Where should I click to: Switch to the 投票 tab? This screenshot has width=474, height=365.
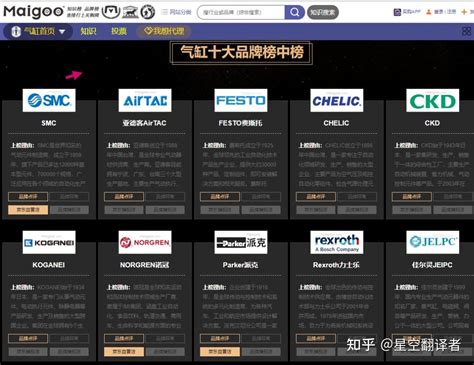(x=119, y=31)
